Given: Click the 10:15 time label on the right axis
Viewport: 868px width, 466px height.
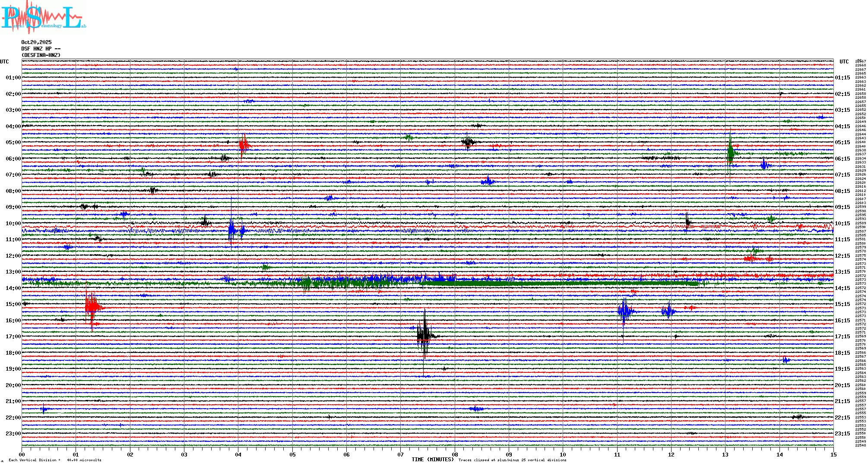Looking at the screenshot, I should 842,224.
